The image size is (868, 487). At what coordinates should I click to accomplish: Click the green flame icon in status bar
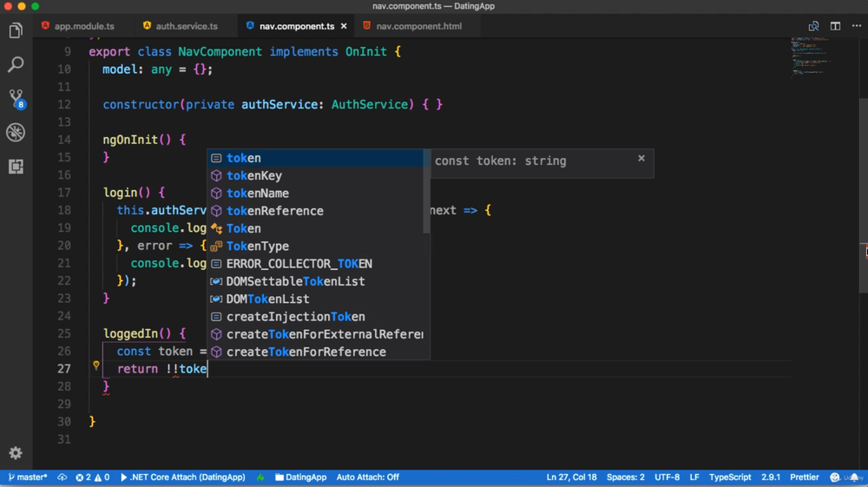click(260, 477)
